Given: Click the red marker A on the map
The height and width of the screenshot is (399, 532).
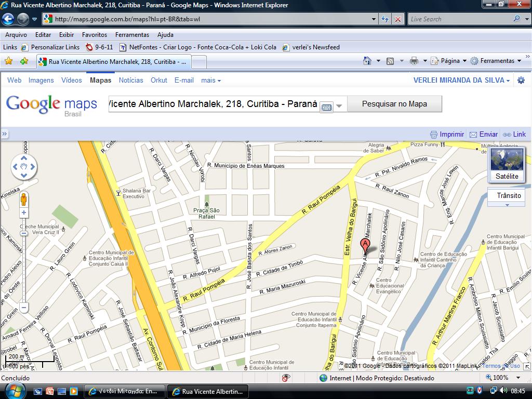Looking at the screenshot, I should pos(365,246).
